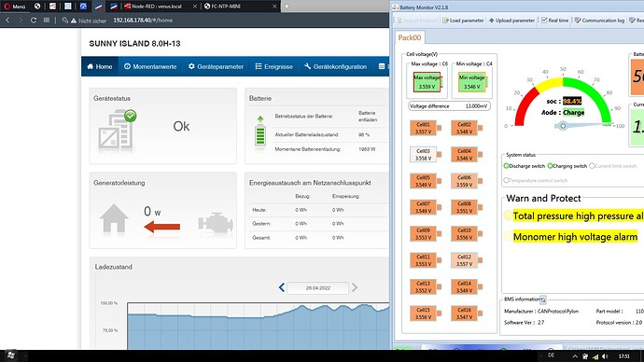This screenshot has width=644, height=362.
Task: Go back in browser history
Action: [x=7, y=21]
